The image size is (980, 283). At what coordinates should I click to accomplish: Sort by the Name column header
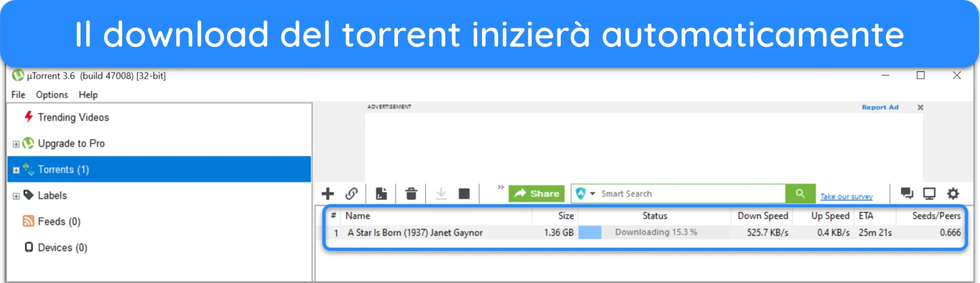point(436,216)
